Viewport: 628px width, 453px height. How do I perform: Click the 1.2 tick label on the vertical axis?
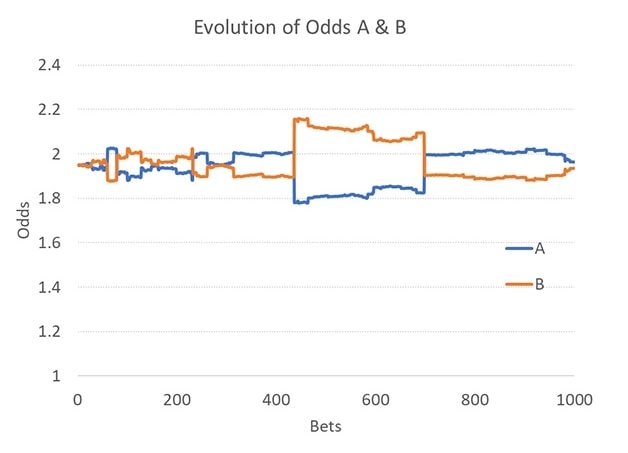click(x=50, y=332)
